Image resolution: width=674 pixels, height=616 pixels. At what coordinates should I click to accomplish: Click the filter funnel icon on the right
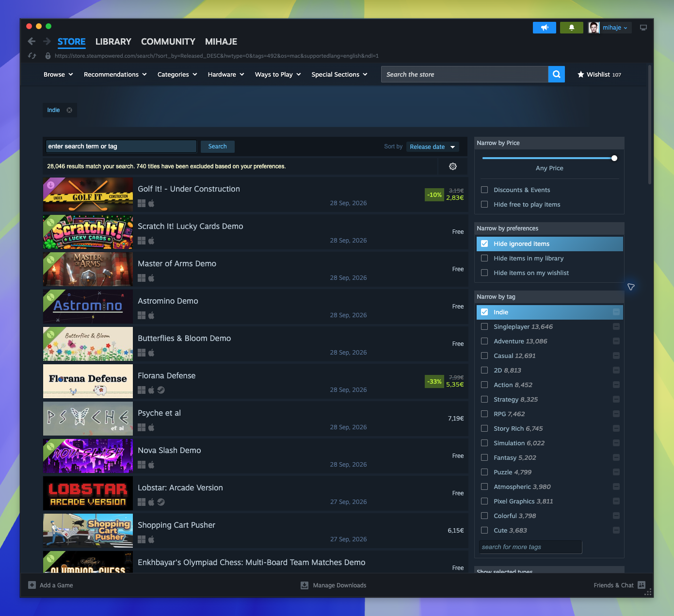pos(631,287)
